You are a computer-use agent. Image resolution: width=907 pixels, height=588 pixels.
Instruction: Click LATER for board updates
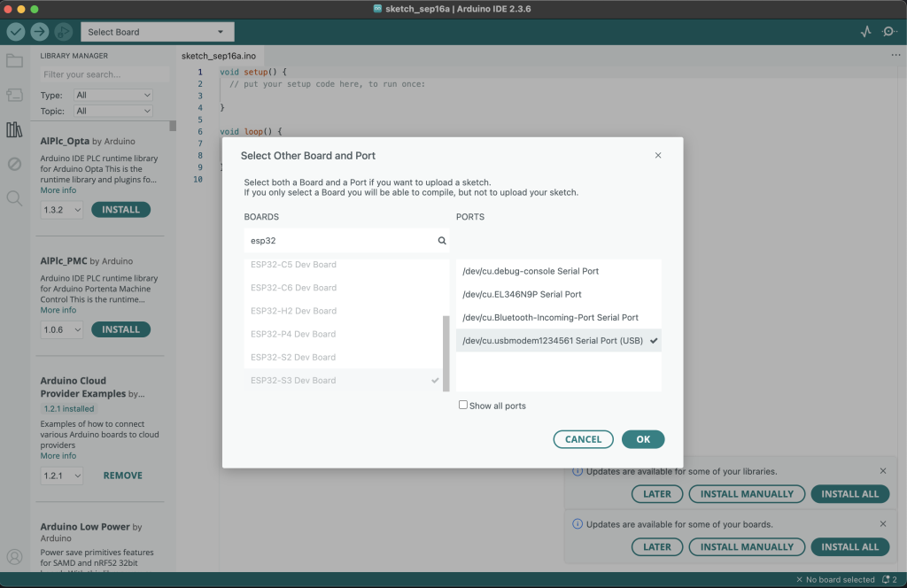click(x=657, y=546)
